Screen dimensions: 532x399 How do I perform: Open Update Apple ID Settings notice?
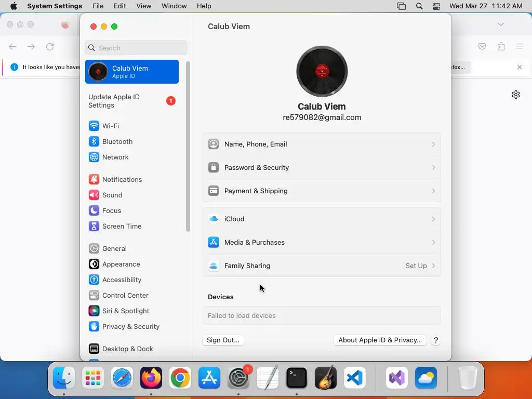(132, 101)
